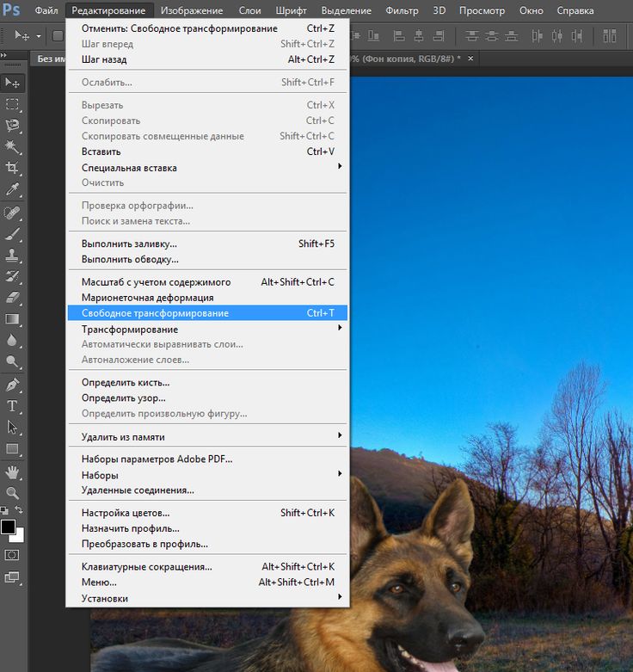Screen dimensions: 633x672
Task: Open the foreground color swatch
Action: 9,526
